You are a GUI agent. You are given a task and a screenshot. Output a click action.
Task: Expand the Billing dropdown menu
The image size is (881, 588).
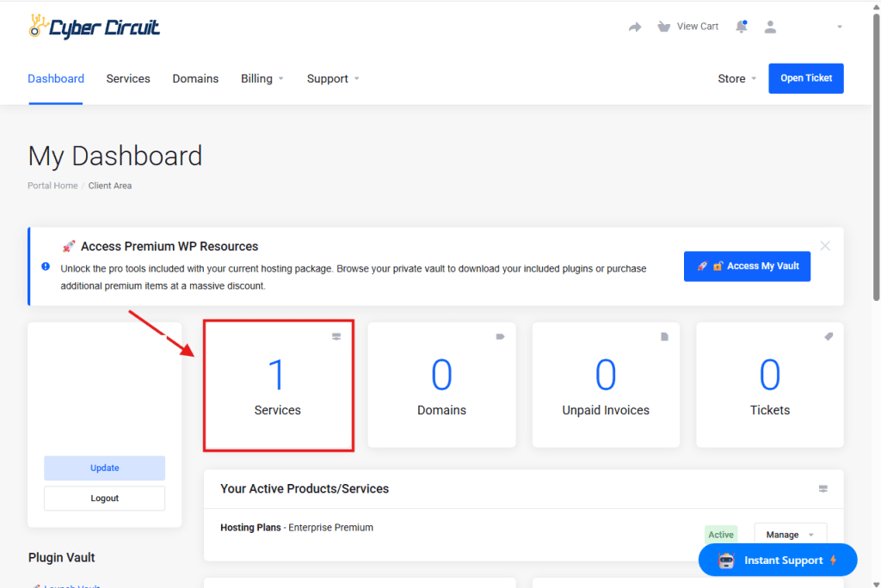[262, 79]
